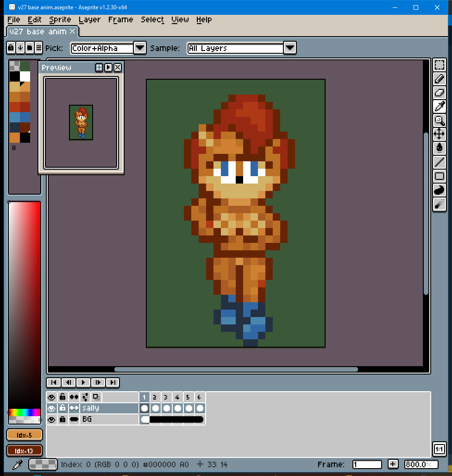Select the Eraser tool
This screenshot has width=452, height=476.
point(439,93)
